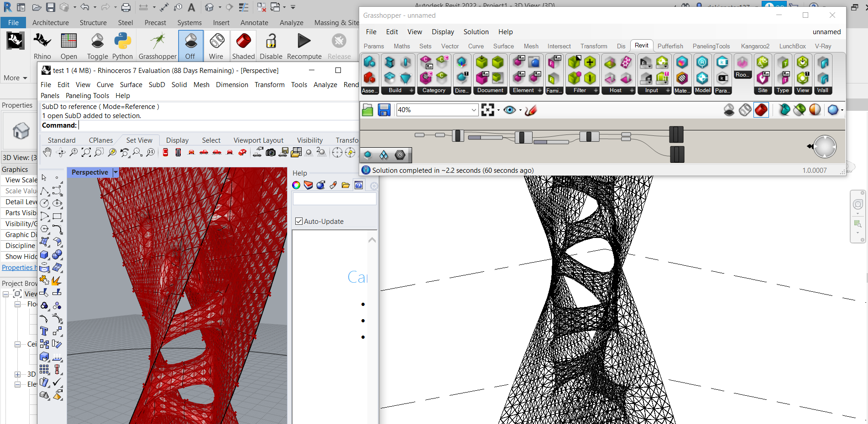Screen dimensions: 868x424
Task: Click the Revit File button
Action: [13, 23]
